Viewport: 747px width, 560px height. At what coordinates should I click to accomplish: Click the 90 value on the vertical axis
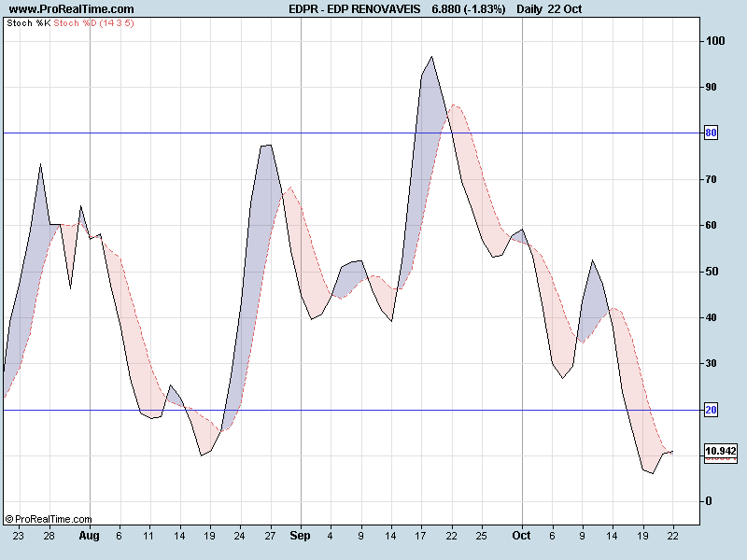(x=711, y=87)
